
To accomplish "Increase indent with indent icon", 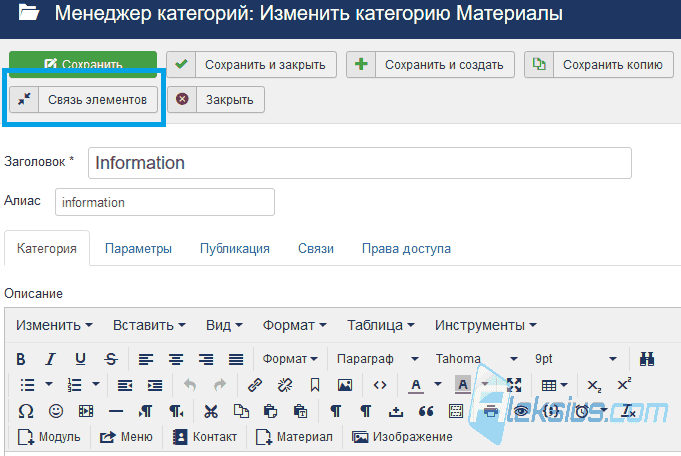I will (155, 385).
